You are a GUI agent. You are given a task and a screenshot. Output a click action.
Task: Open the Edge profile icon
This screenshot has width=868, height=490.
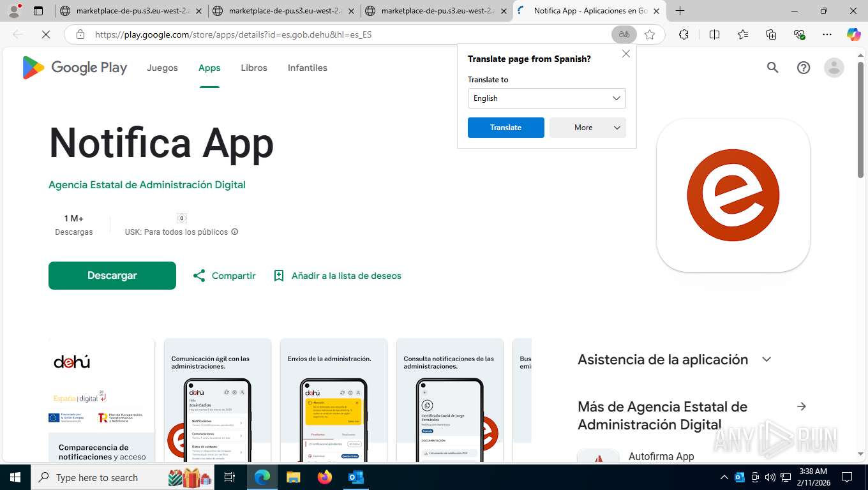coord(14,11)
